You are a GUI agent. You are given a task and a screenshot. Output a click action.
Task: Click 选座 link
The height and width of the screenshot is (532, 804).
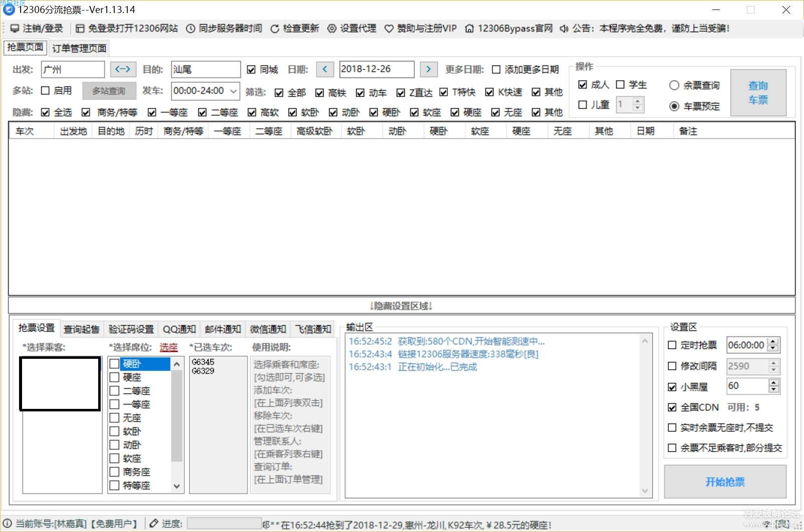point(169,347)
